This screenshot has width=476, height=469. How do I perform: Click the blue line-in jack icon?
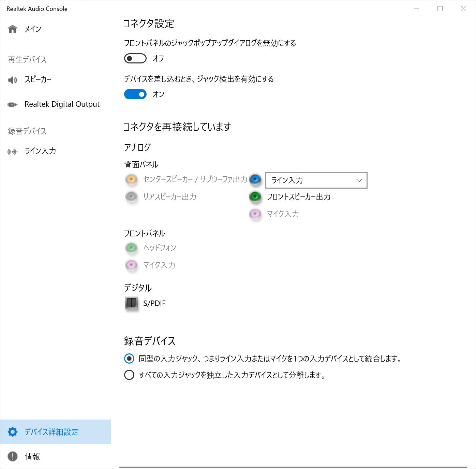point(255,179)
